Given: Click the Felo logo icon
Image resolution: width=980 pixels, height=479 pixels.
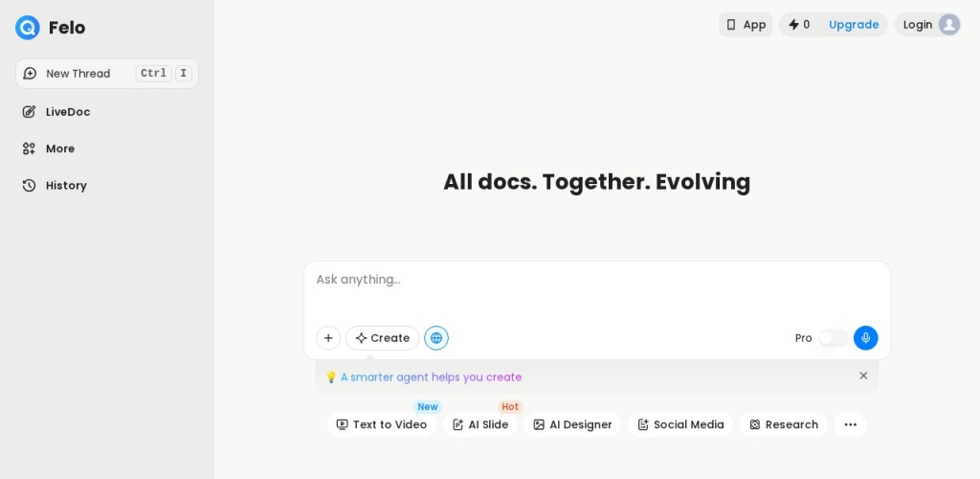Looking at the screenshot, I should pyautogui.click(x=28, y=28).
